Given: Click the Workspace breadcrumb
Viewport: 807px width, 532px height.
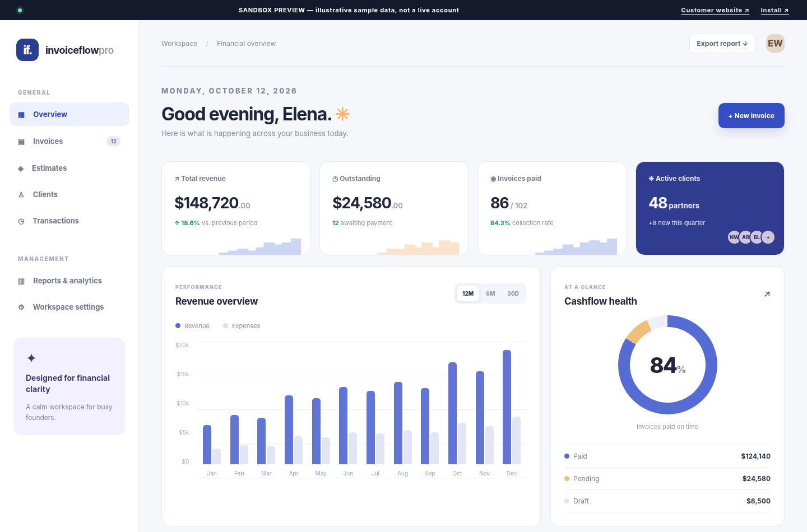Looking at the screenshot, I should (179, 44).
